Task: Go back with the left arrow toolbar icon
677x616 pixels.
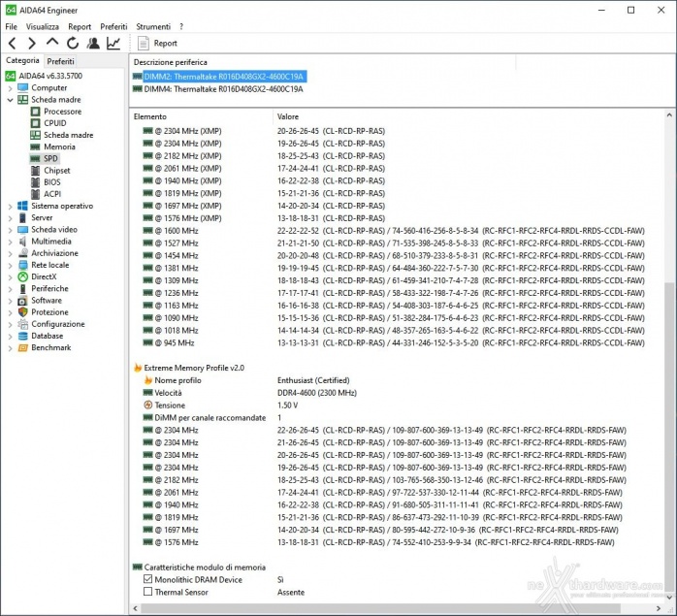Action: [13, 44]
